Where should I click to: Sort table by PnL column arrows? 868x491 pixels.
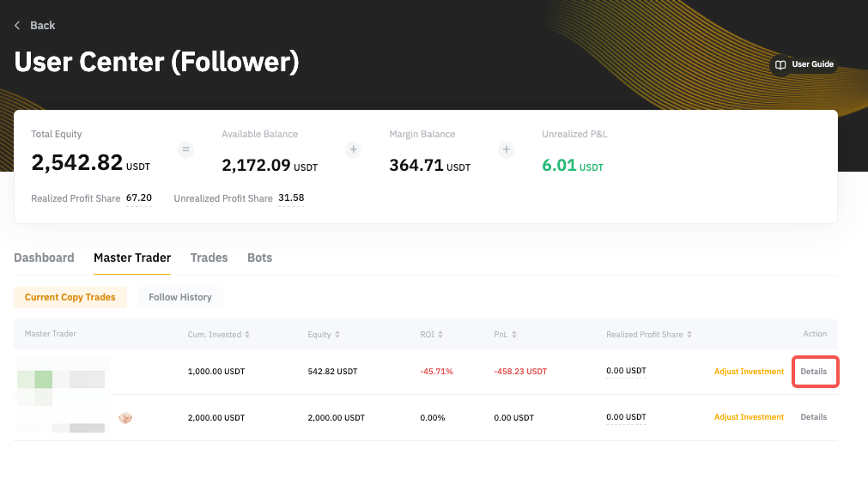[514, 335]
